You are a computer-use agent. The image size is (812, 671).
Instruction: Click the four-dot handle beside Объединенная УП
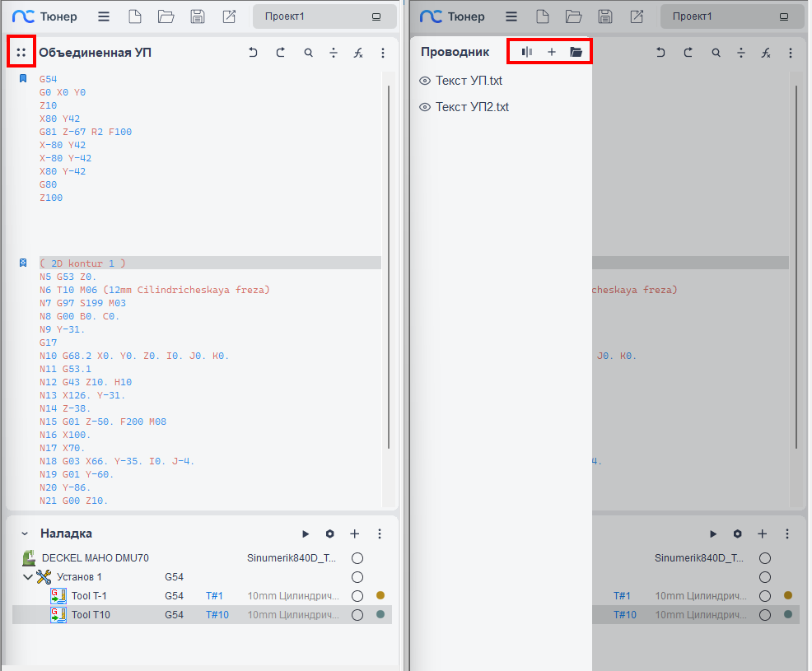pos(21,53)
